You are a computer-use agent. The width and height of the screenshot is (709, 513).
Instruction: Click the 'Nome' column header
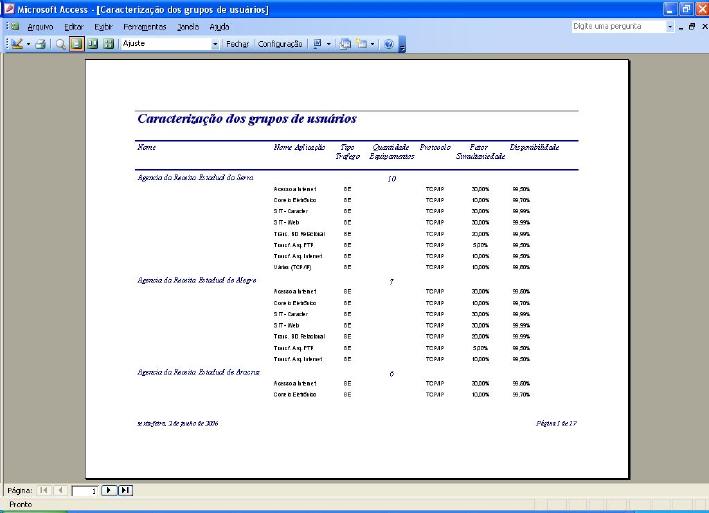[147, 147]
